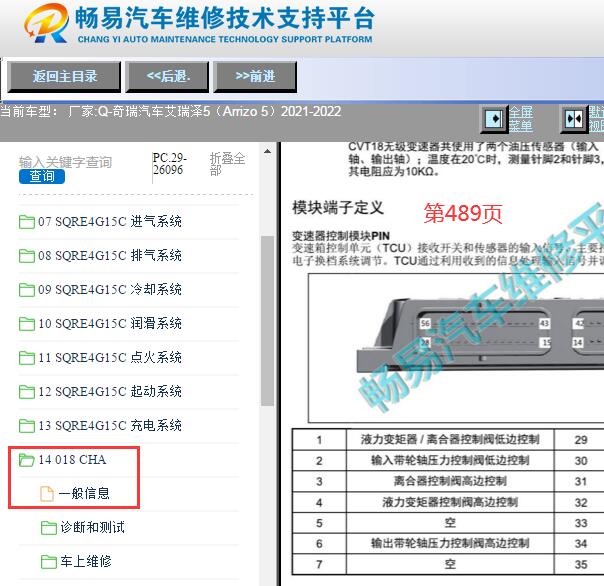Viewport: 604px width, 586px height.
Task: Click the PC:29-26096 text
Action: coord(169,164)
